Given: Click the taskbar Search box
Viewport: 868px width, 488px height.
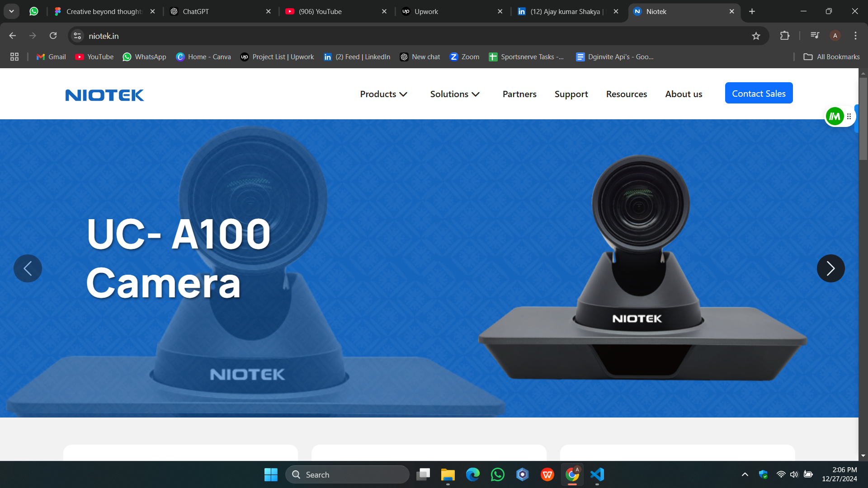Looking at the screenshot, I should [347, 474].
